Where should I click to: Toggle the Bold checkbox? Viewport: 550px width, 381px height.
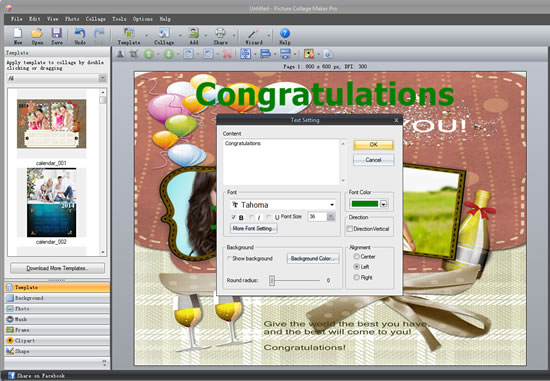click(x=234, y=217)
